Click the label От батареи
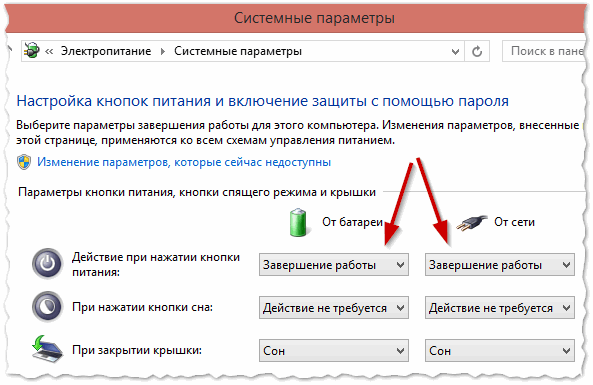 click(352, 222)
